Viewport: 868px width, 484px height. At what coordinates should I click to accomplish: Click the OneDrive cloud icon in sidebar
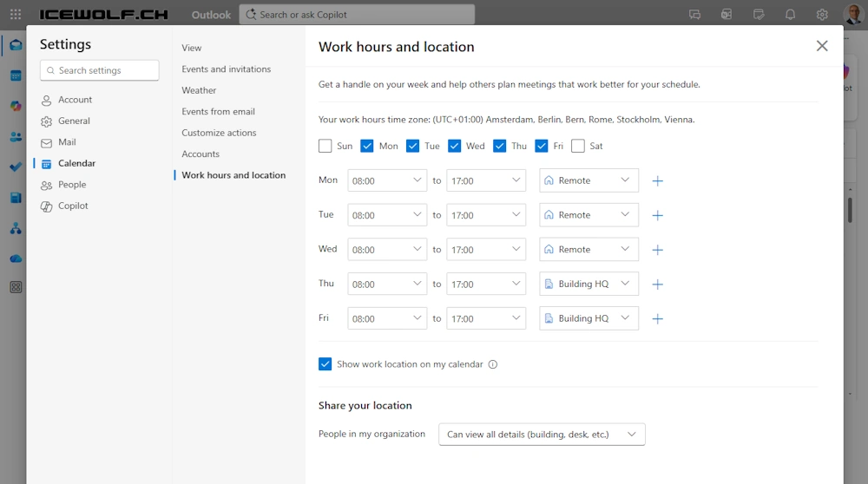(16, 258)
